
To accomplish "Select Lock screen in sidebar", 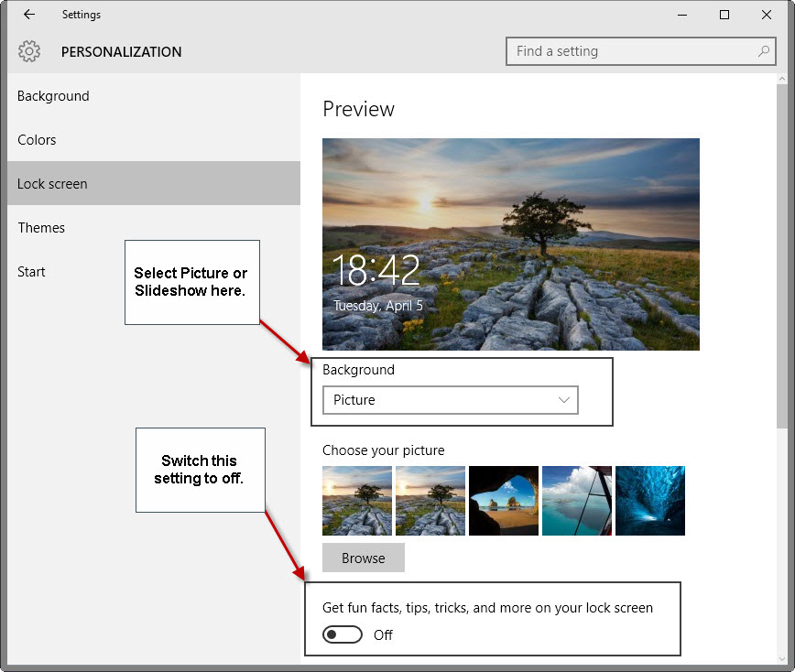I will [x=154, y=183].
